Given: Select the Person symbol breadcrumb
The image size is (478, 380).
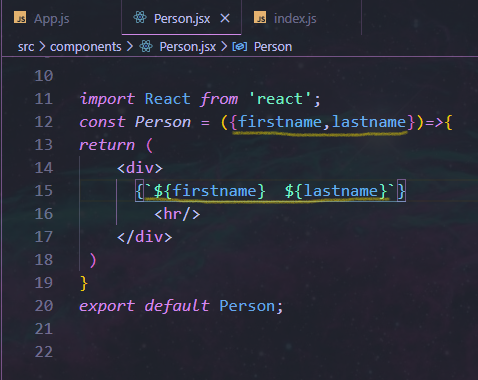Looking at the screenshot, I should [x=273, y=47].
